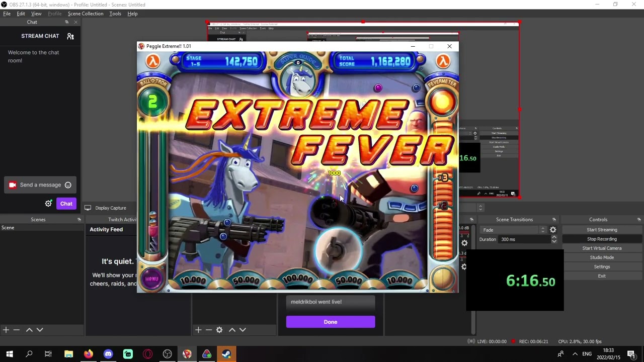
Task: Open Opera GX from taskbar
Action: 147,354
